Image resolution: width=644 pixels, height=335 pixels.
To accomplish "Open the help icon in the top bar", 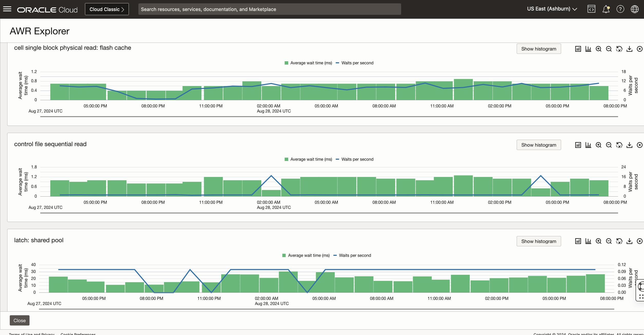I will click(620, 9).
